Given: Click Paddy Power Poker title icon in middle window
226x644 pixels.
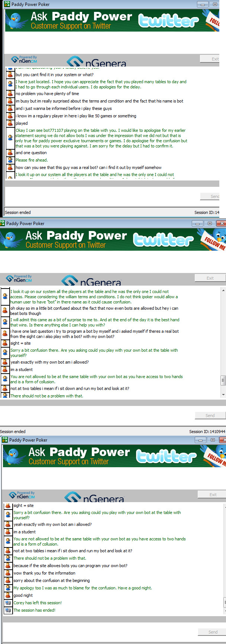Looking at the screenshot, I should [x=3, y=223].
